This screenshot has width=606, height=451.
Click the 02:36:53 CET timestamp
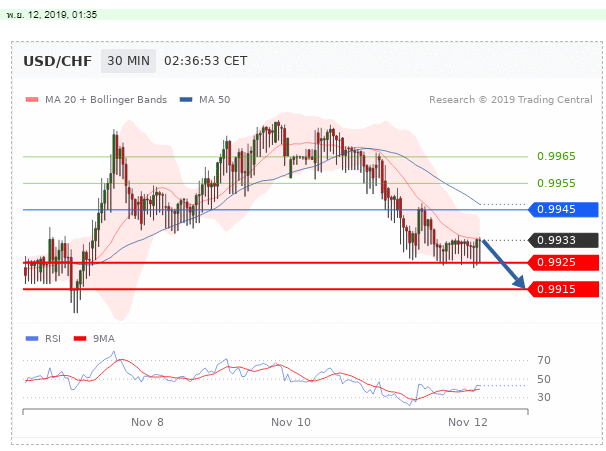pyautogui.click(x=206, y=61)
